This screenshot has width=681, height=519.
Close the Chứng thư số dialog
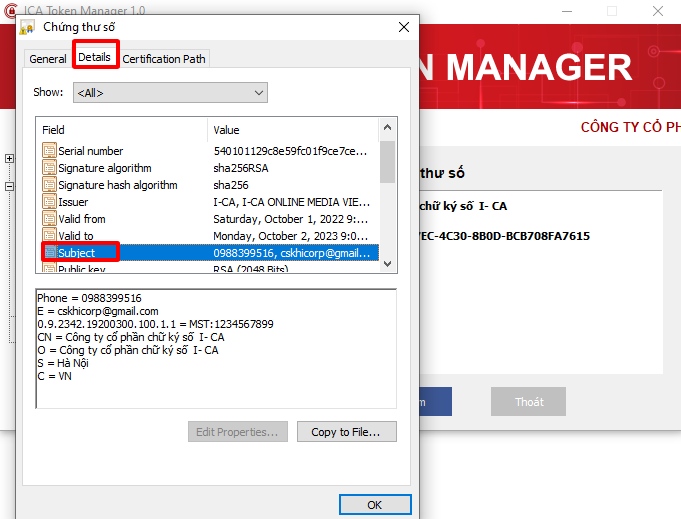(x=403, y=27)
